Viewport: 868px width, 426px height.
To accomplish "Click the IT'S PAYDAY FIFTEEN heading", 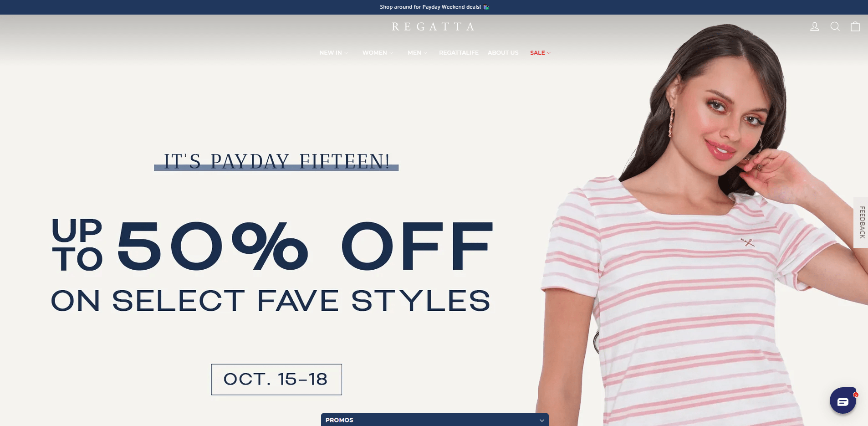I will coord(276,162).
